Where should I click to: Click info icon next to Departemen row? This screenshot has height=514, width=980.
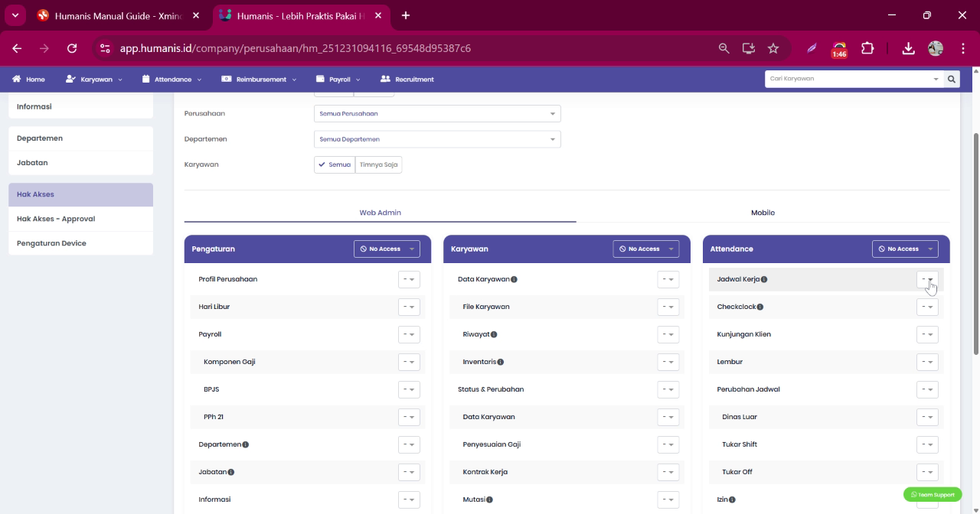pyautogui.click(x=245, y=444)
